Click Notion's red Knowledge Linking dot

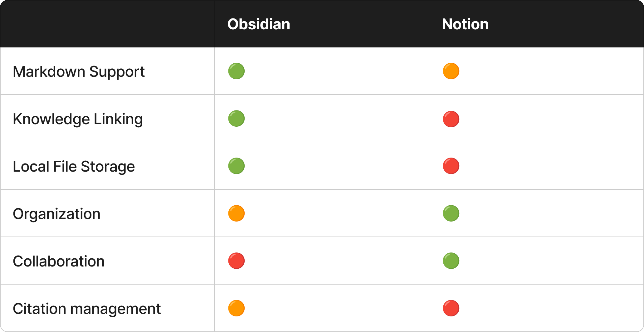click(451, 119)
